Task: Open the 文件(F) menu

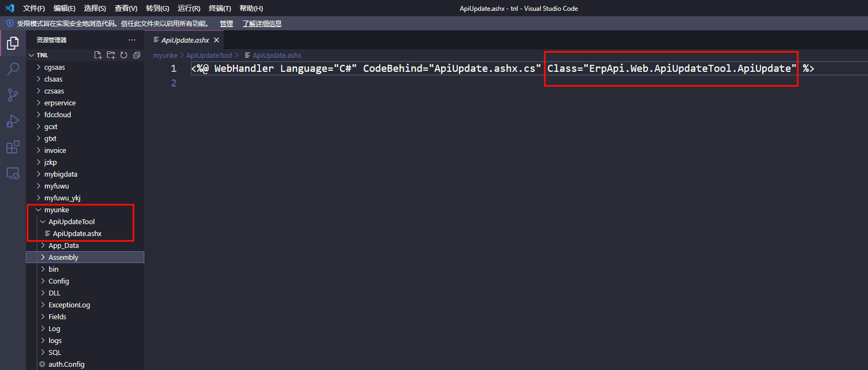Action: tap(34, 9)
